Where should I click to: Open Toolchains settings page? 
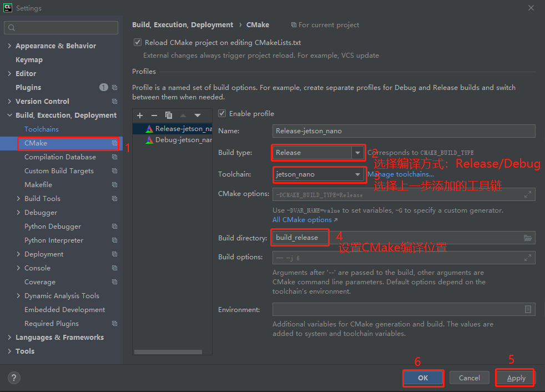tap(42, 129)
